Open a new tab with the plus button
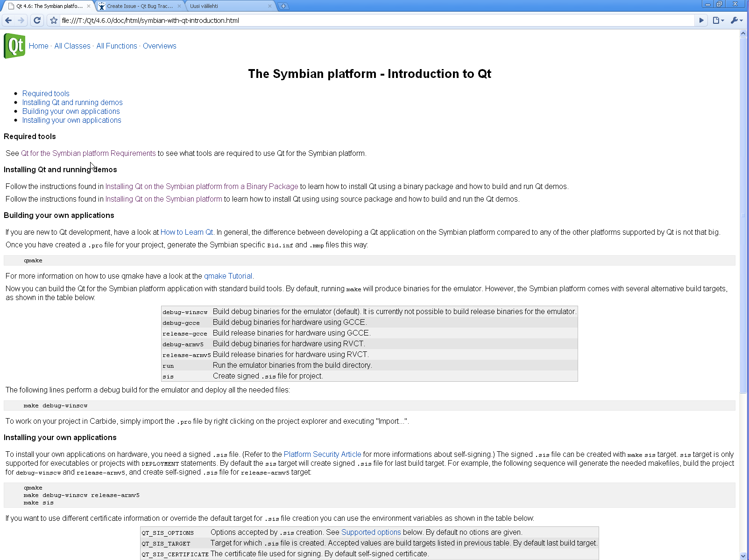The height and width of the screenshot is (560, 749). tap(283, 6)
